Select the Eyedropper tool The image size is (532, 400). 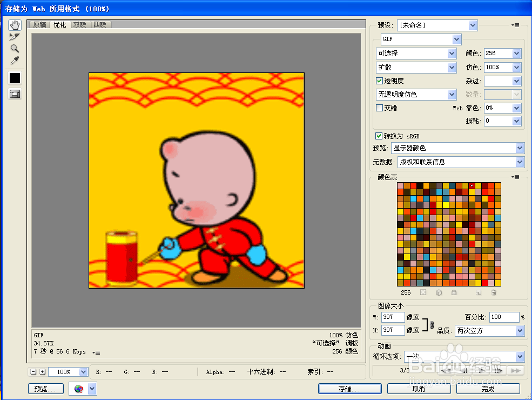pos(15,61)
